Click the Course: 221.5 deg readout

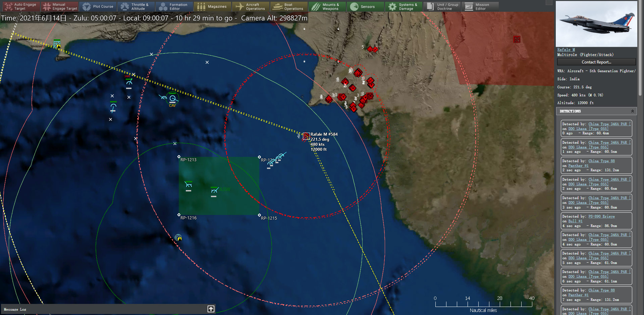[x=574, y=87]
